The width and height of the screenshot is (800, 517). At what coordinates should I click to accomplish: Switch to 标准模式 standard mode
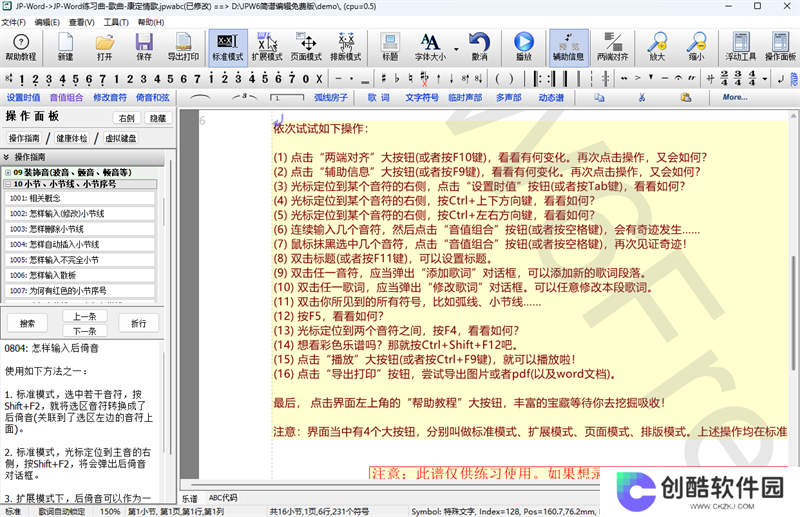tap(228, 47)
